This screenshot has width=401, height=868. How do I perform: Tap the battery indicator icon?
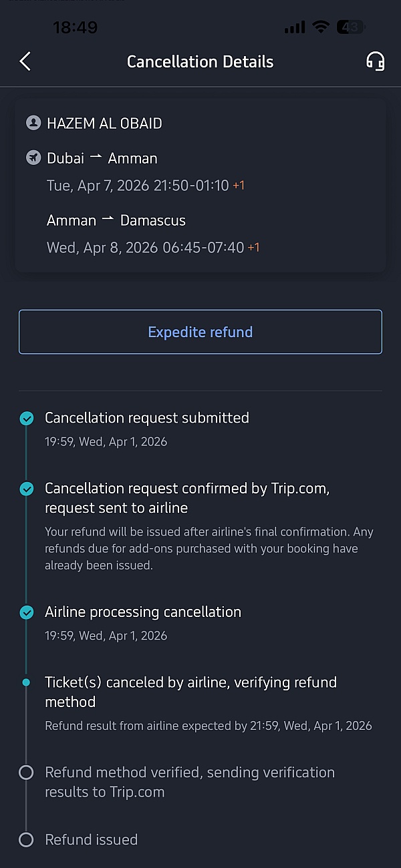tap(351, 27)
